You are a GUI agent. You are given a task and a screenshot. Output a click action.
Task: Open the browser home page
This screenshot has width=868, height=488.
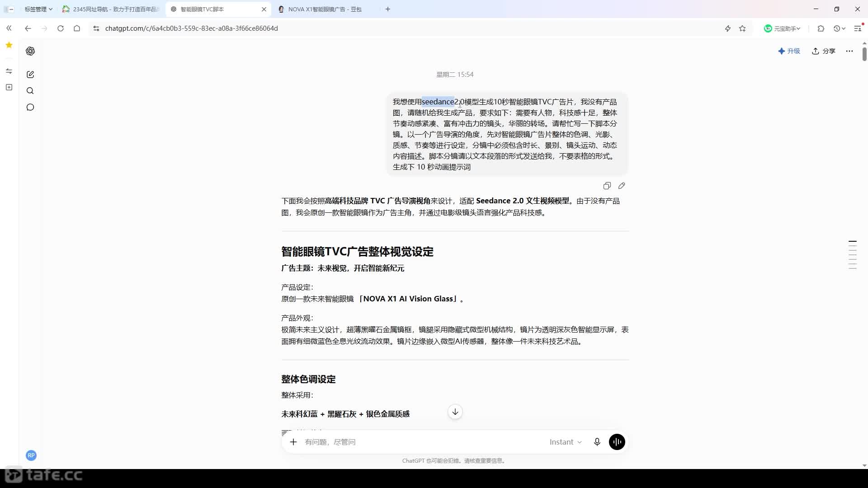(x=77, y=28)
